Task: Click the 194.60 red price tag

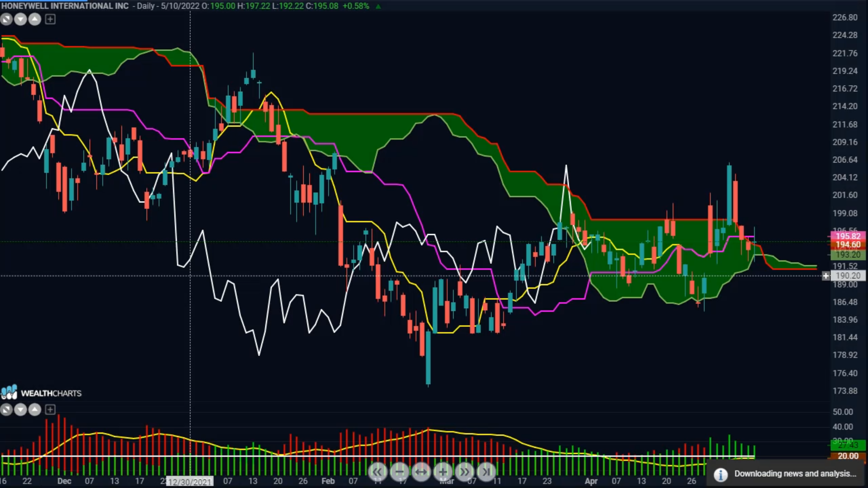Action: tap(848, 244)
